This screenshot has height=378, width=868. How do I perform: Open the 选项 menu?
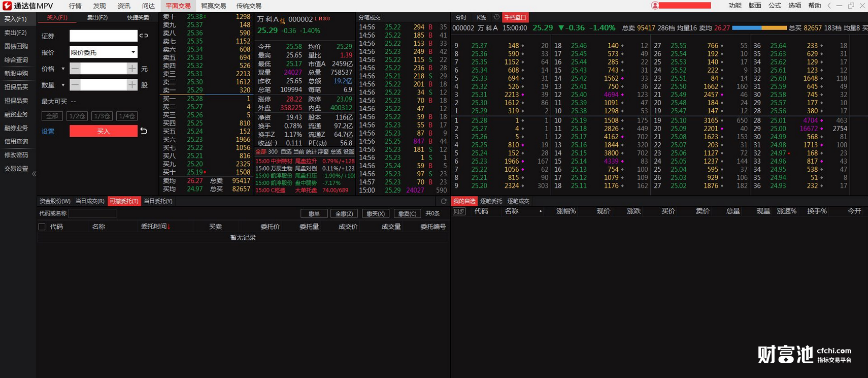pos(794,6)
